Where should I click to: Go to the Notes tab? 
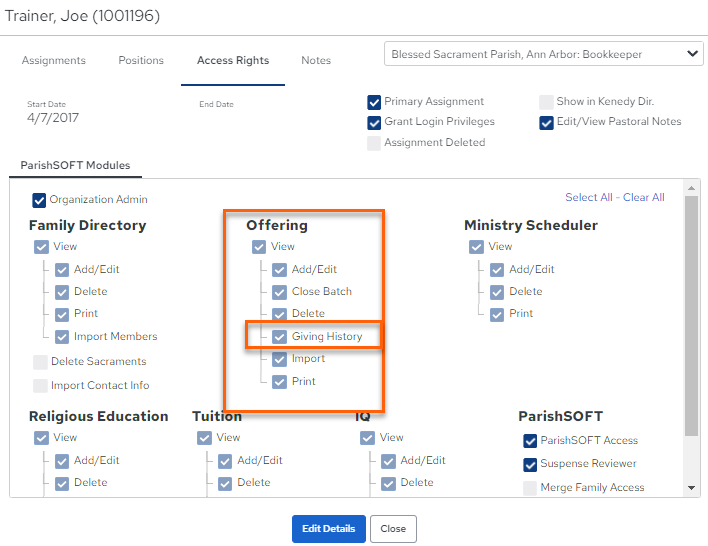coord(316,60)
